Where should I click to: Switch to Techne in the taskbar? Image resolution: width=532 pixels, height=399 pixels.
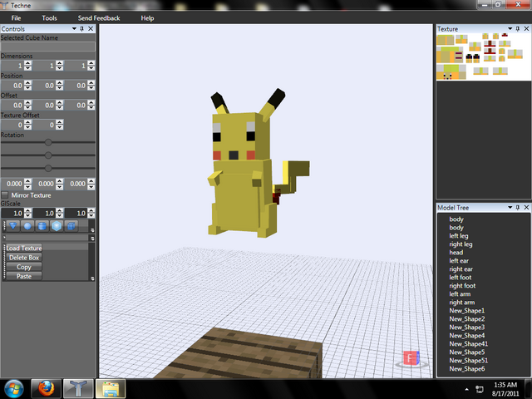point(78,389)
